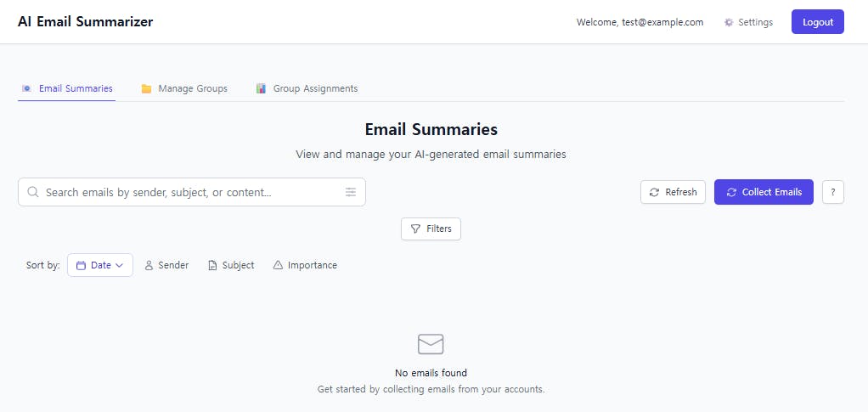
Task: Sort emails by Importance
Action: coord(305,265)
